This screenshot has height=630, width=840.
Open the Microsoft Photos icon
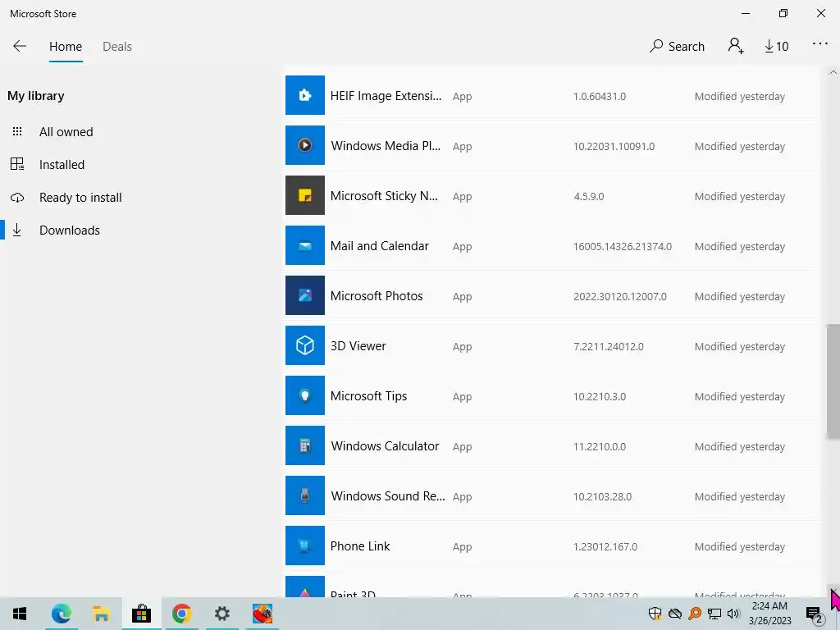click(x=305, y=295)
